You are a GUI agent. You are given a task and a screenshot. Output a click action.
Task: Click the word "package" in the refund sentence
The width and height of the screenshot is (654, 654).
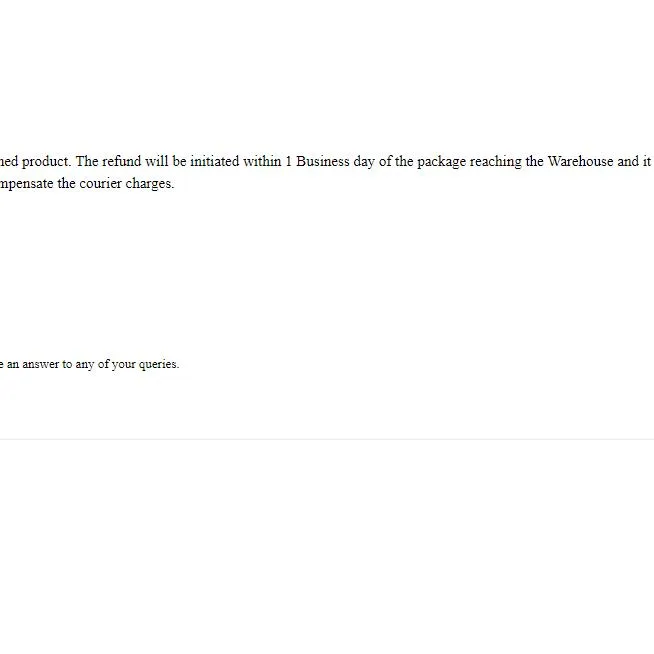click(441, 162)
